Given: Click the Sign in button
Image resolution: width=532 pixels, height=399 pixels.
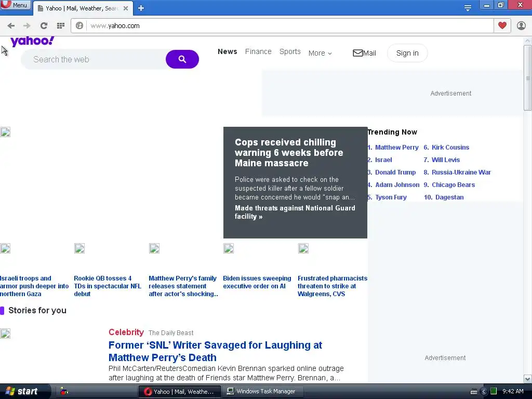Looking at the screenshot, I should click(407, 54).
